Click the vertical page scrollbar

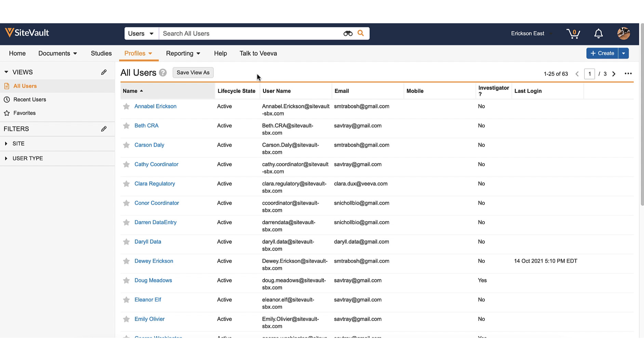(642, 115)
